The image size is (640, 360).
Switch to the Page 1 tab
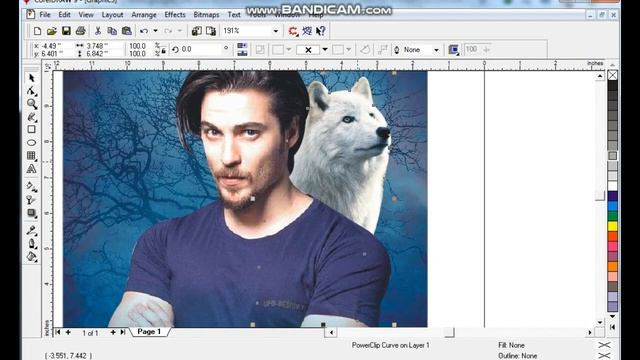click(x=149, y=331)
